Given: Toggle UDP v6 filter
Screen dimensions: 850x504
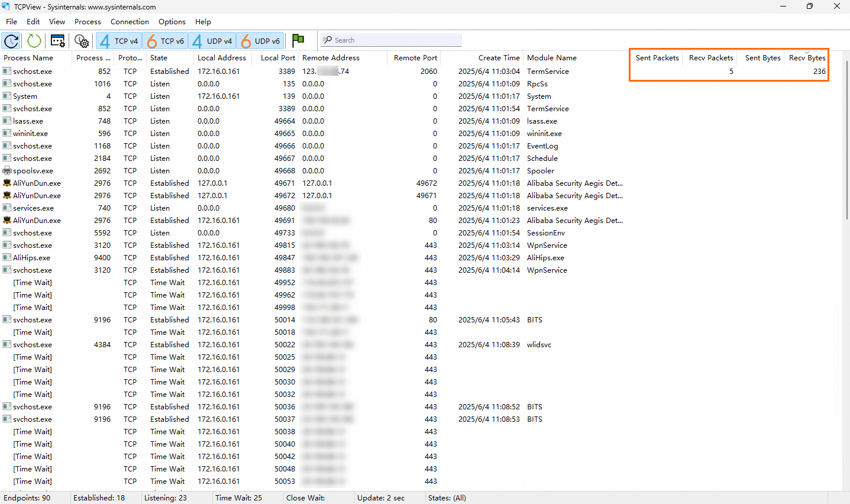Looking at the screenshot, I should (260, 41).
